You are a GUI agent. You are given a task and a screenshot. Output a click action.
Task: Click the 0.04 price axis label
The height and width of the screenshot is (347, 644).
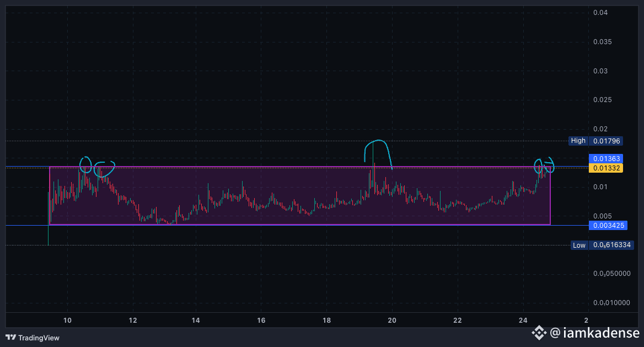(x=600, y=13)
